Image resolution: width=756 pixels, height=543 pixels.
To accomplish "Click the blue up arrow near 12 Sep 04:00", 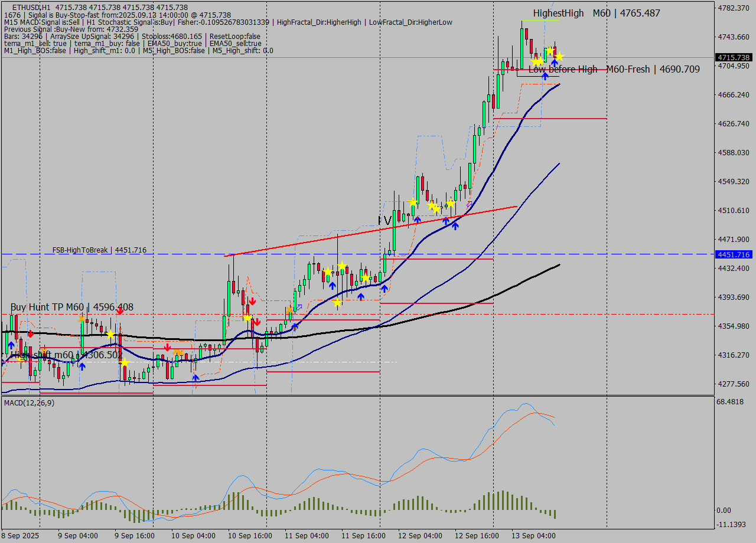I will [418, 220].
